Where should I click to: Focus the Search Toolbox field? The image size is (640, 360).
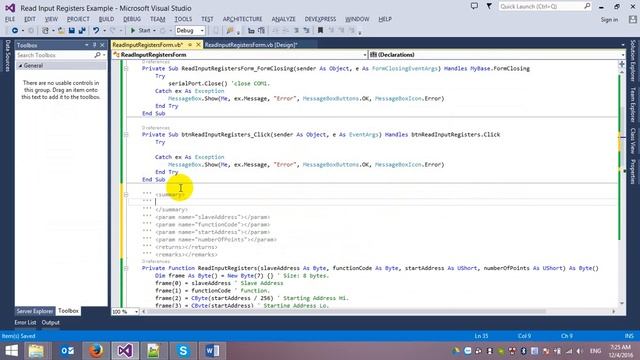tap(55, 55)
